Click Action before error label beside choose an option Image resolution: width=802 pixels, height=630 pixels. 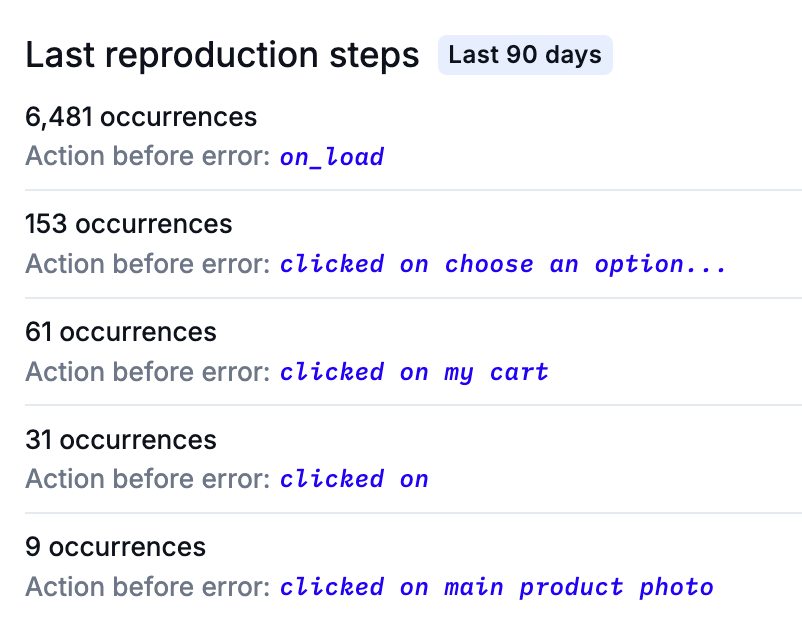[147, 264]
